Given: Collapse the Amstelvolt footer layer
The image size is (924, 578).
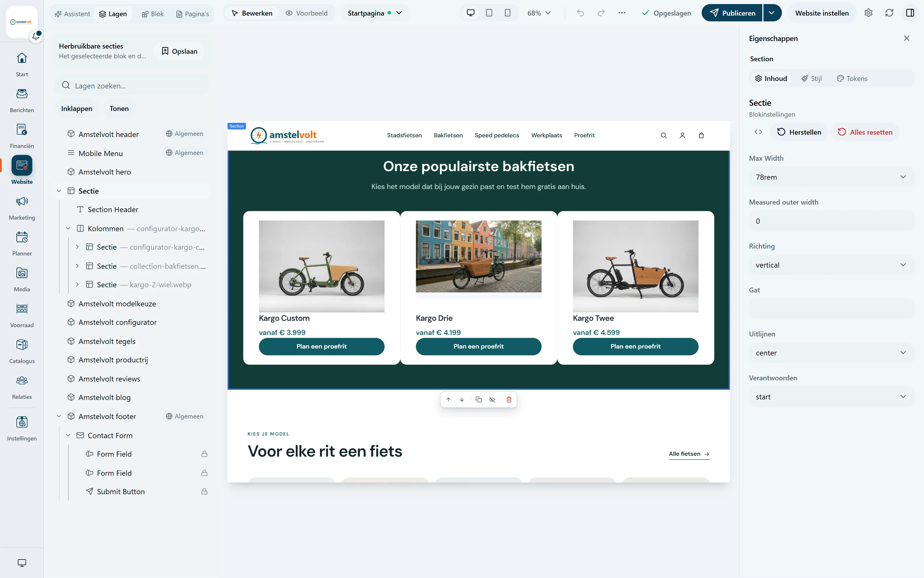Looking at the screenshot, I should coord(59,416).
